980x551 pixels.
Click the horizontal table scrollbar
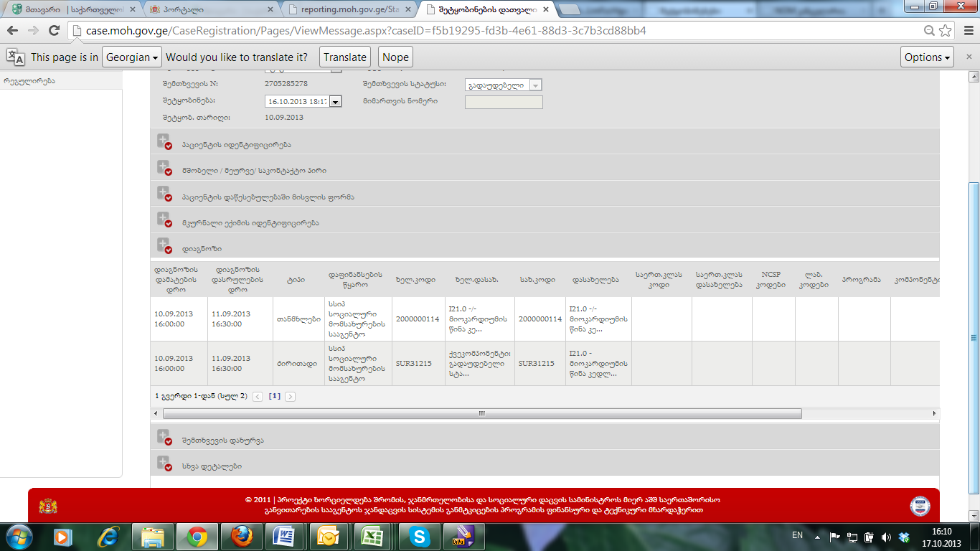pyautogui.click(x=481, y=414)
